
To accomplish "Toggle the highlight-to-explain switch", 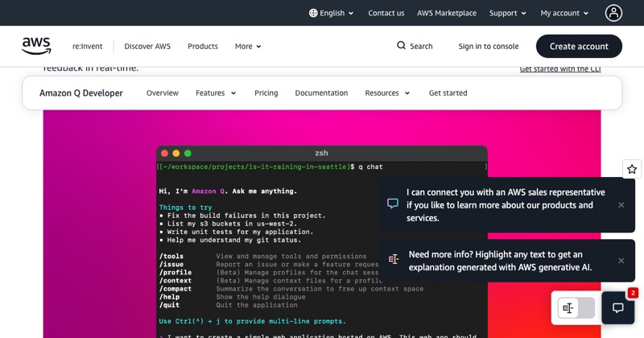I will tap(576, 307).
